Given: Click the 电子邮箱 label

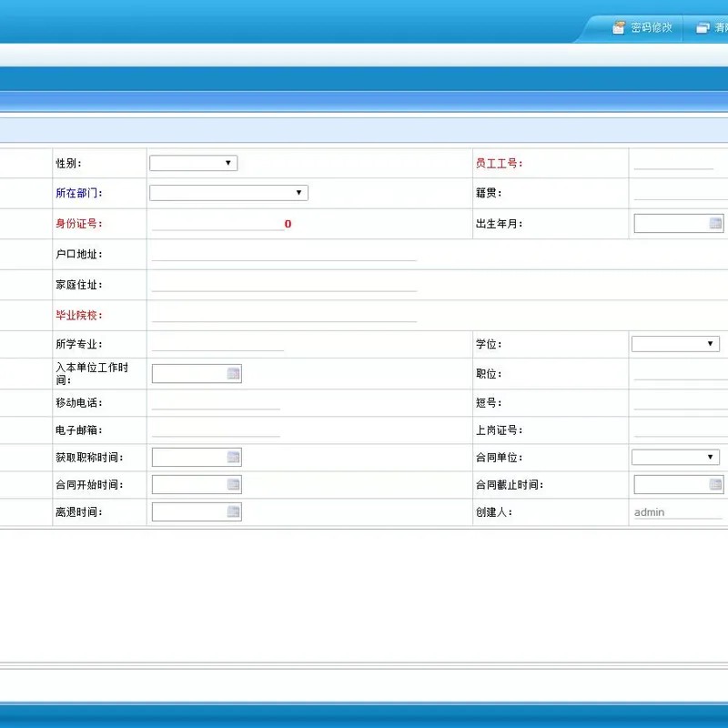Looking at the screenshot, I should 79,430.
